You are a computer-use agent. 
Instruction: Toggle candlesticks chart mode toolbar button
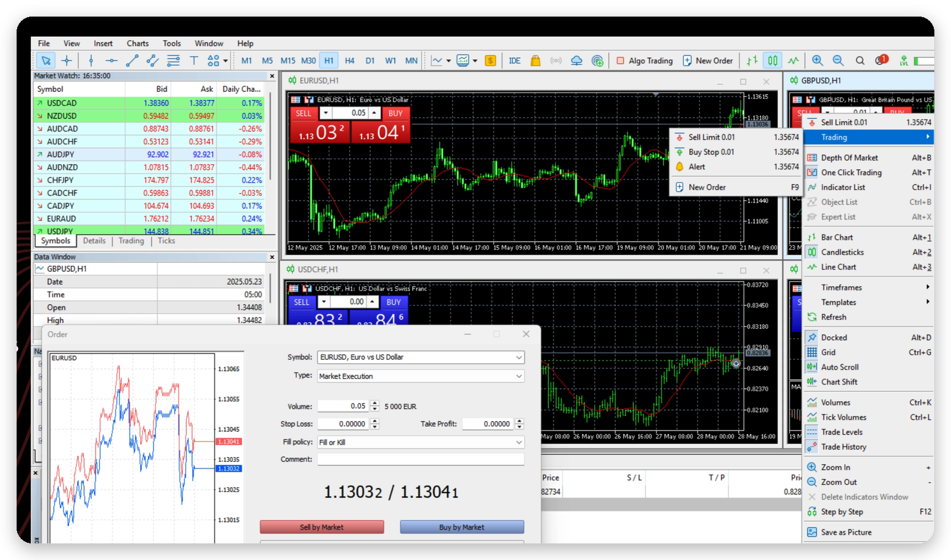(773, 60)
